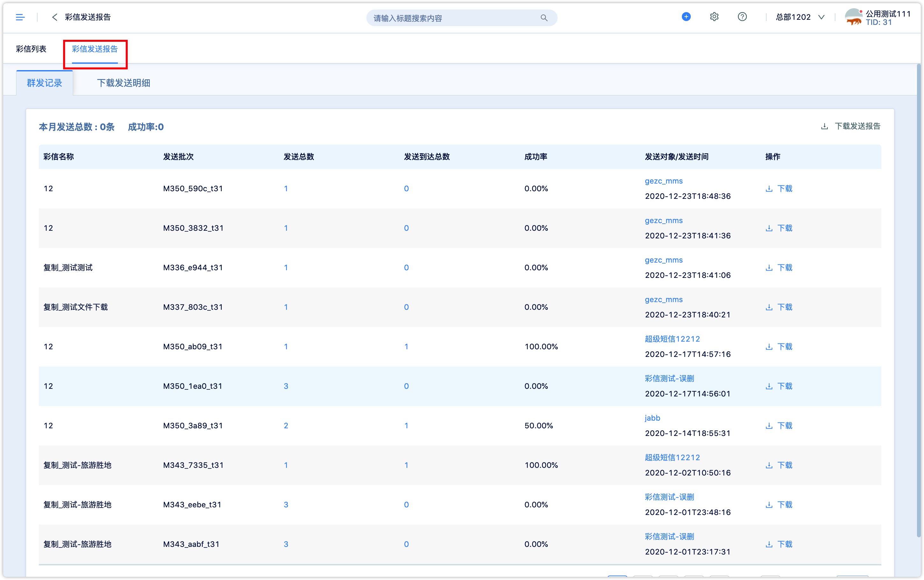Expand the 总部1202 organization dropdown
Image resolution: width=924 pixels, height=580 pixels.
[x=800, y=17]
